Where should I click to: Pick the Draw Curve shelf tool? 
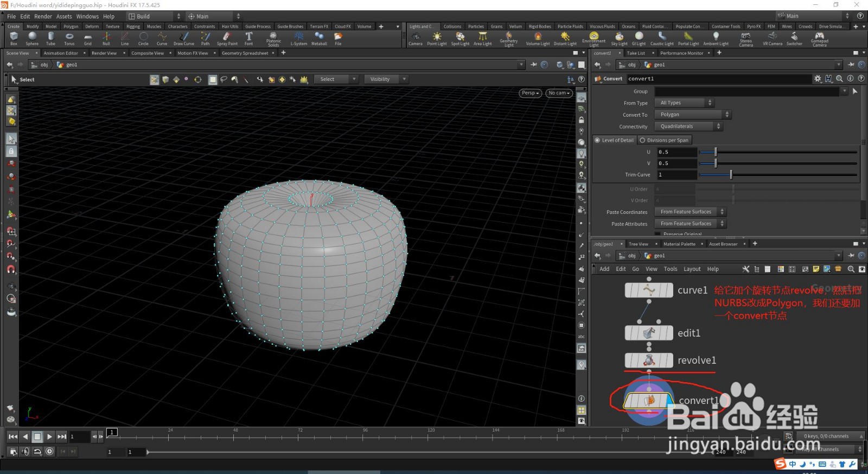click(184, 39)
